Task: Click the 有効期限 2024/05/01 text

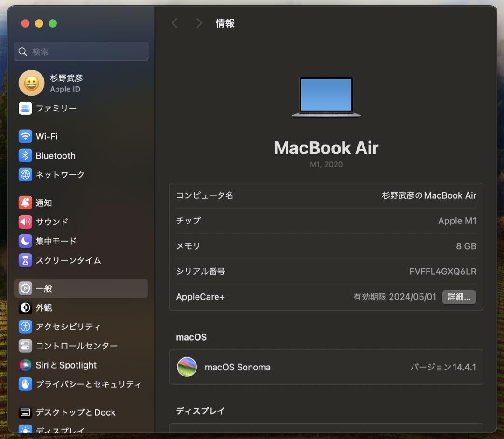Action: (x=395, y=297)
